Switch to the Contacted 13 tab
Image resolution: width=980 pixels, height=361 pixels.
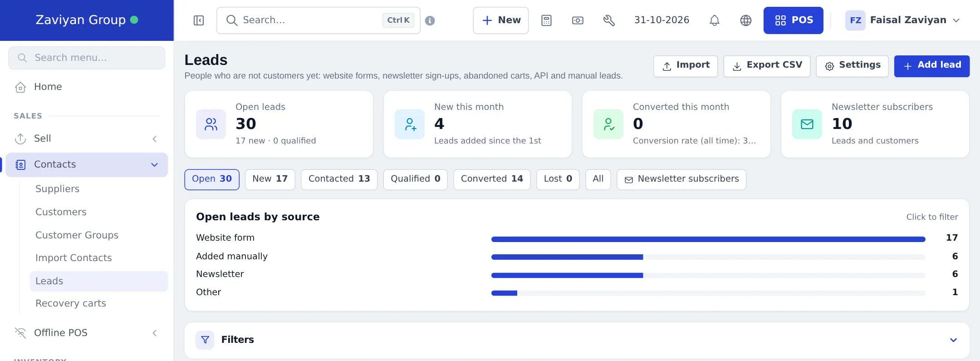pyautogui.click(x=339, y=179)
